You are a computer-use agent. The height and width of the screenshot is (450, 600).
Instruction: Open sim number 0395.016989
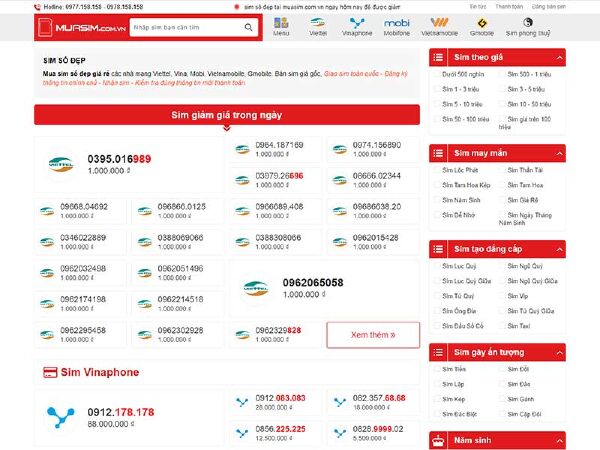(x=119, y=159)
